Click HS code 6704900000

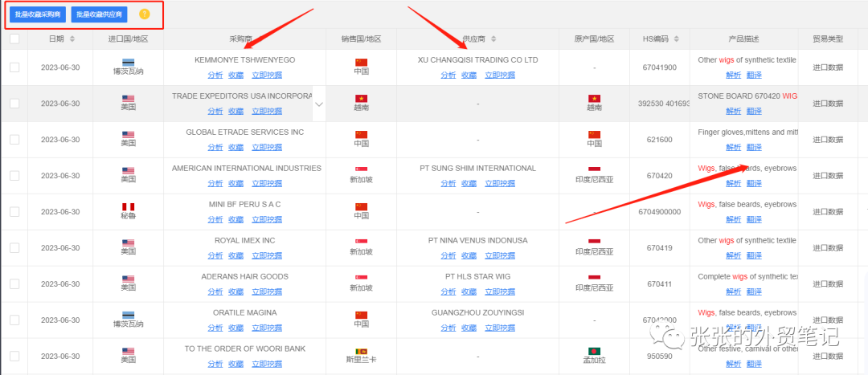coord(660,212)
